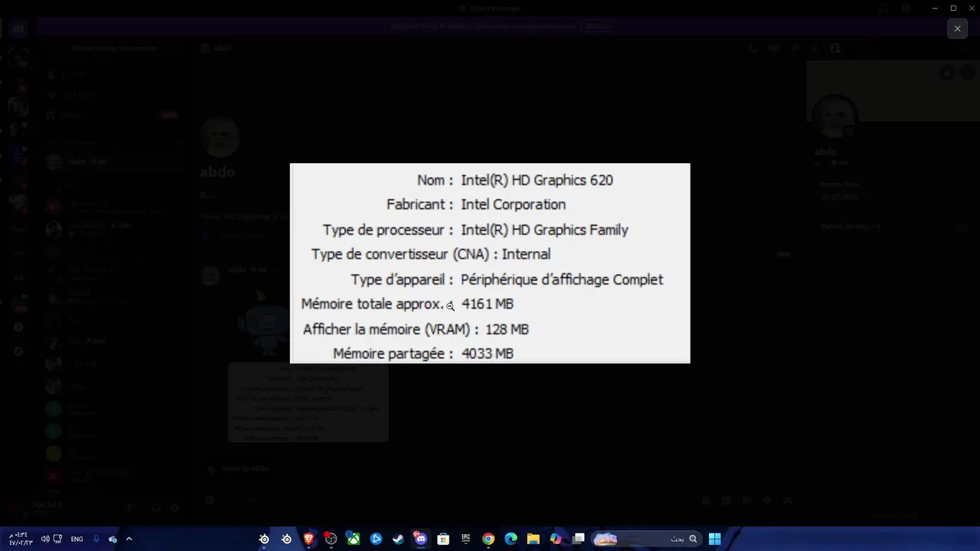Launch Epic Games from the taskbar
Viewport: 980px width, 551px height.
465,539
